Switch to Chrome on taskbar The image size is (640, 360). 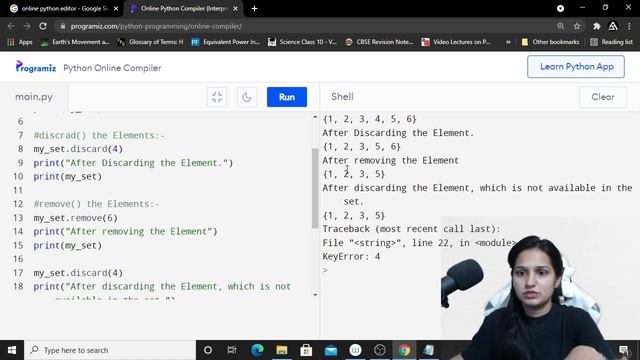coord(404,350)
